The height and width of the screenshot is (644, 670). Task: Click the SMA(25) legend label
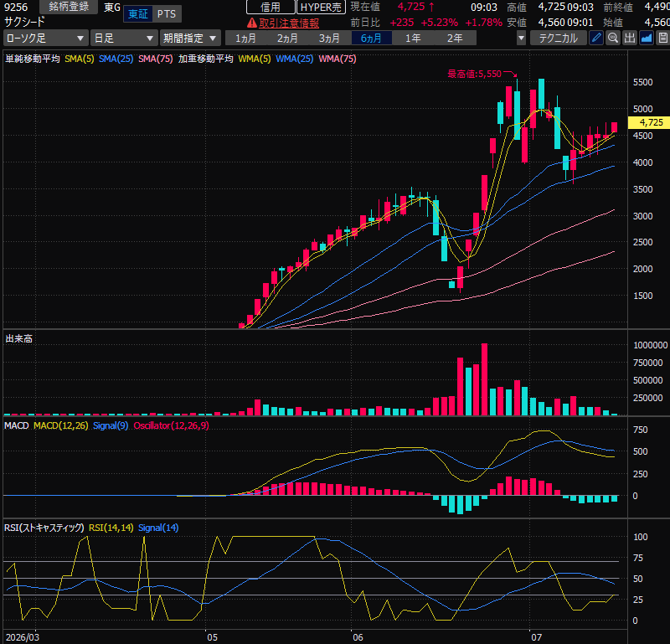pos(116,59)
